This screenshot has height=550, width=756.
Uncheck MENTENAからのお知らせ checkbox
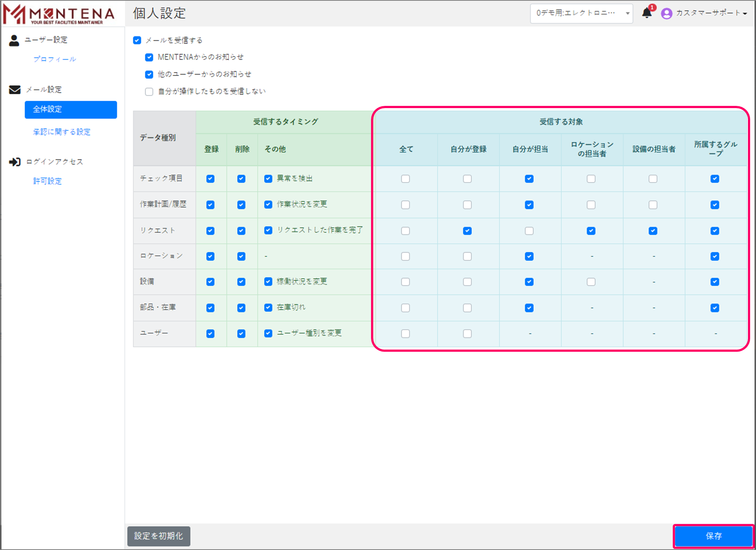pyautogui.click(x=149, y=58)
